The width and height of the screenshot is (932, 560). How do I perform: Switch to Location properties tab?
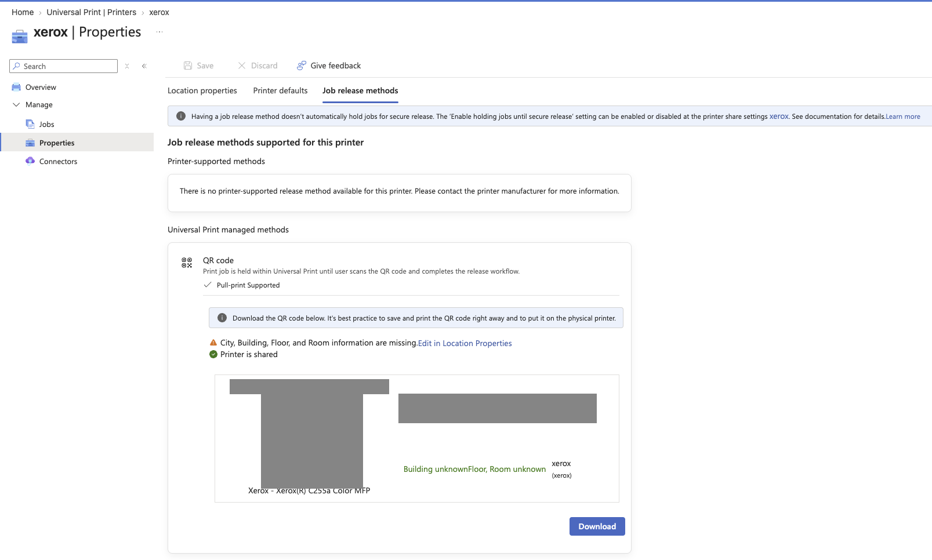(x=202, y=90)
